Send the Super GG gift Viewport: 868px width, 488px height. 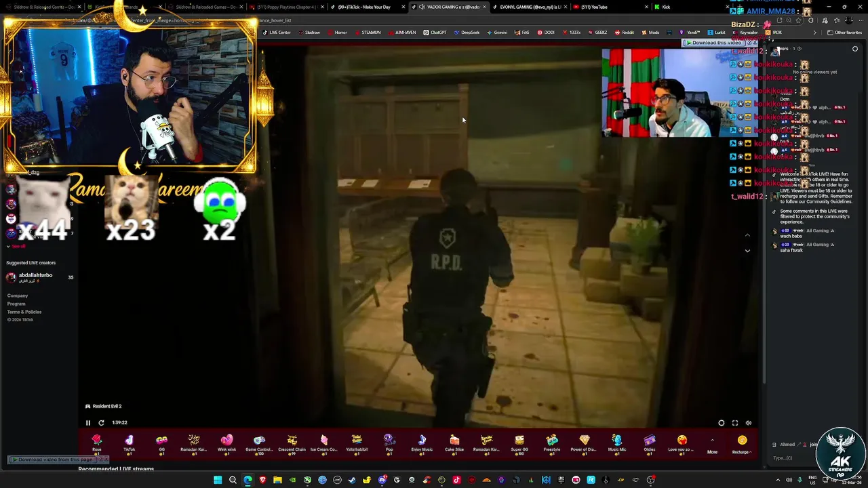pos(519,444)
